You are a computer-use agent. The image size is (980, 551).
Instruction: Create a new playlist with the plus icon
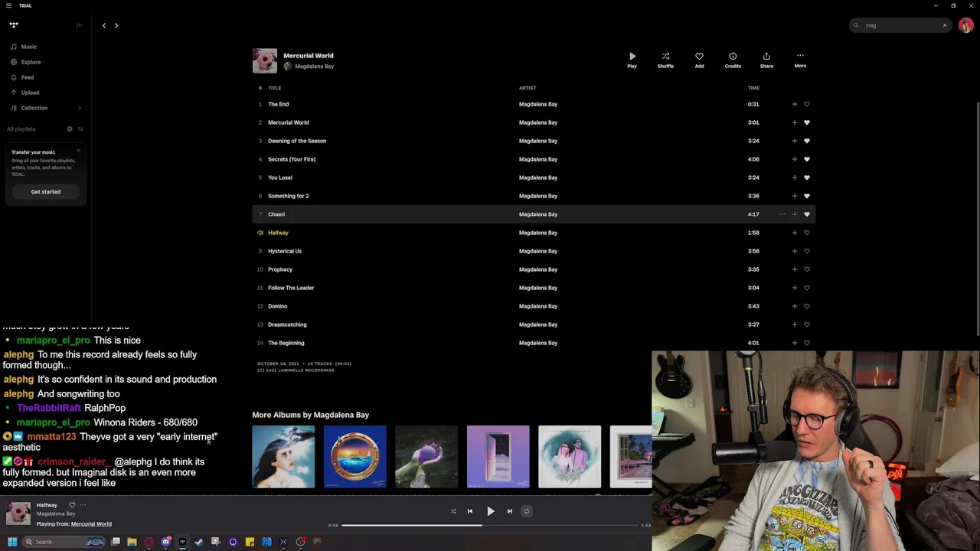69,129
